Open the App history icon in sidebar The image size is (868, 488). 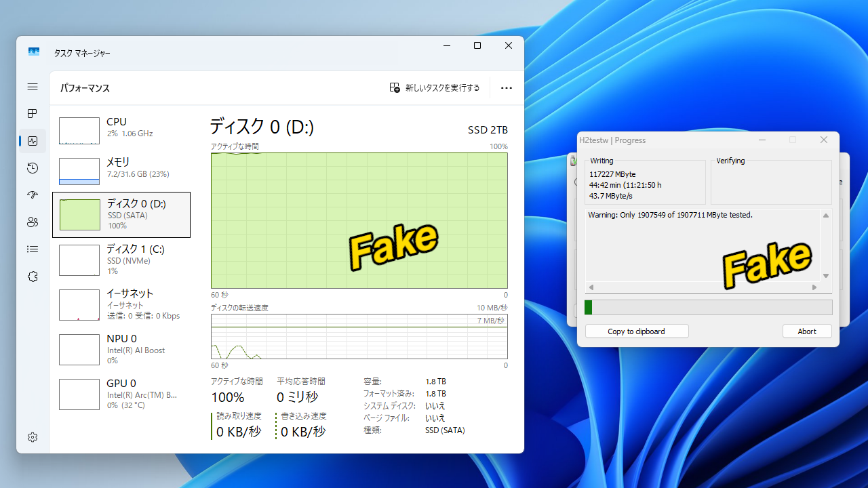pos(33,168)
